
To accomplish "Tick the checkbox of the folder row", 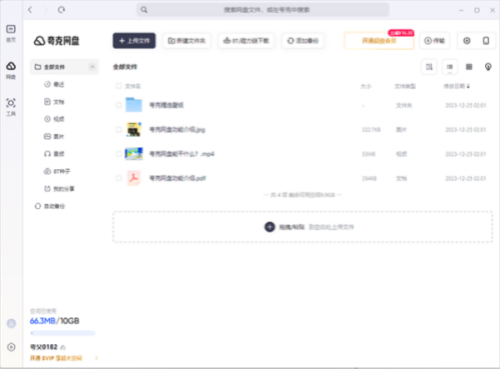I will click(x=119, y=105).
